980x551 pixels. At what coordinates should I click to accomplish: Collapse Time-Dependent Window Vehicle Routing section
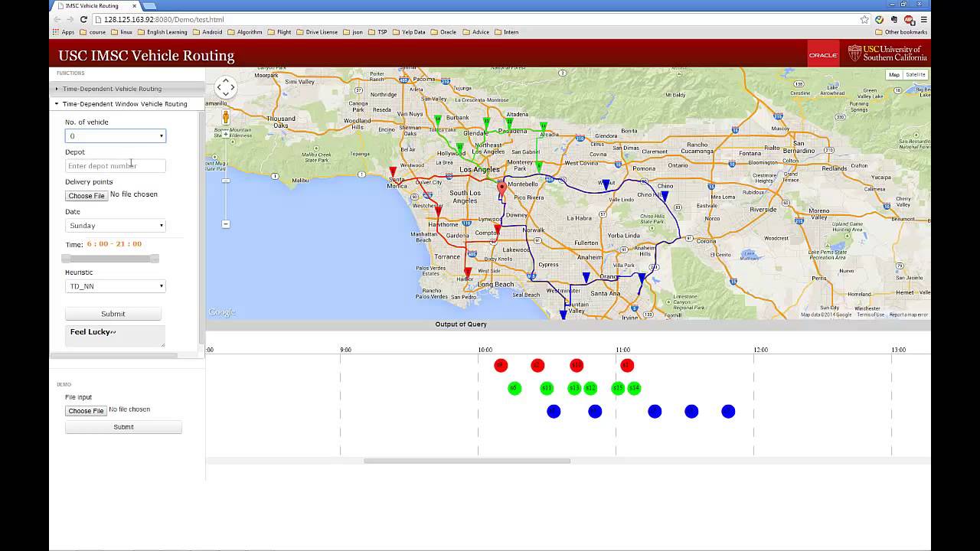(x=126, y=104)
